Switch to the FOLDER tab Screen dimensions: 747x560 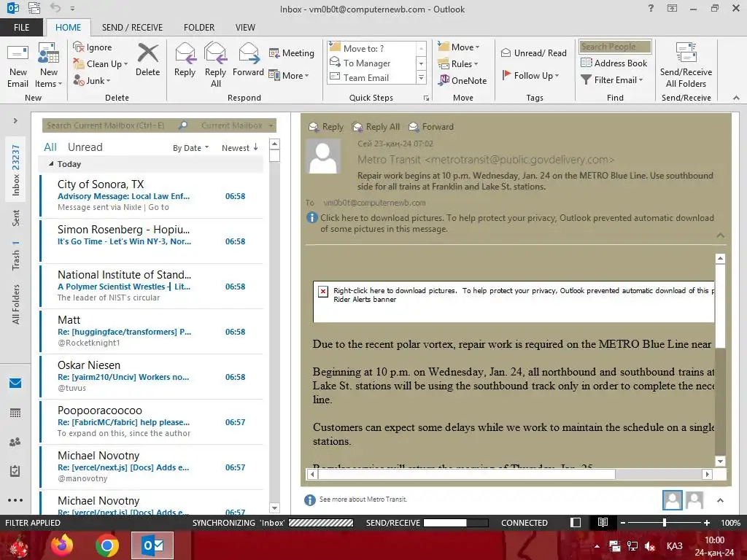(199, 28)
